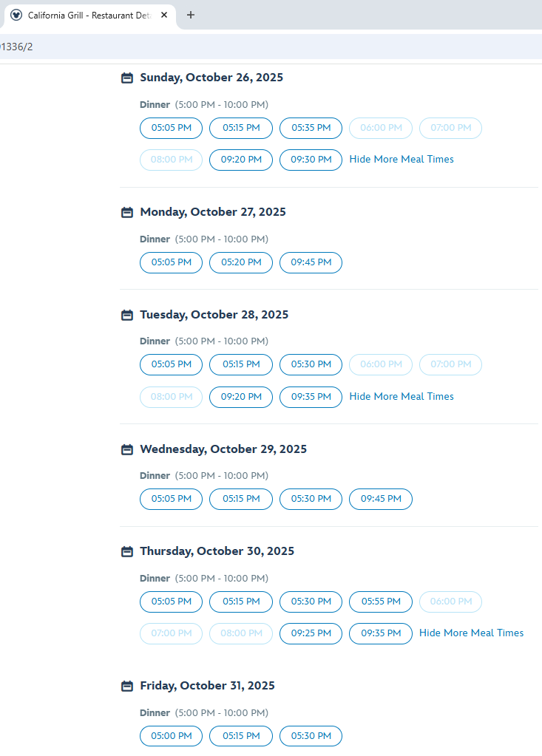Click the calendar icon beside Wednesday, October 29

point(127,449)
